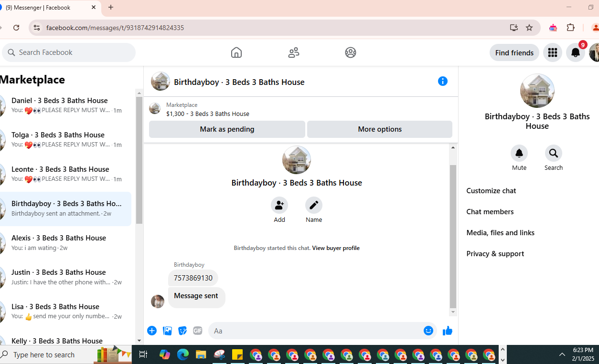
Task: Reload the page with the refresh icon
Action: click(x=16, y=28)
